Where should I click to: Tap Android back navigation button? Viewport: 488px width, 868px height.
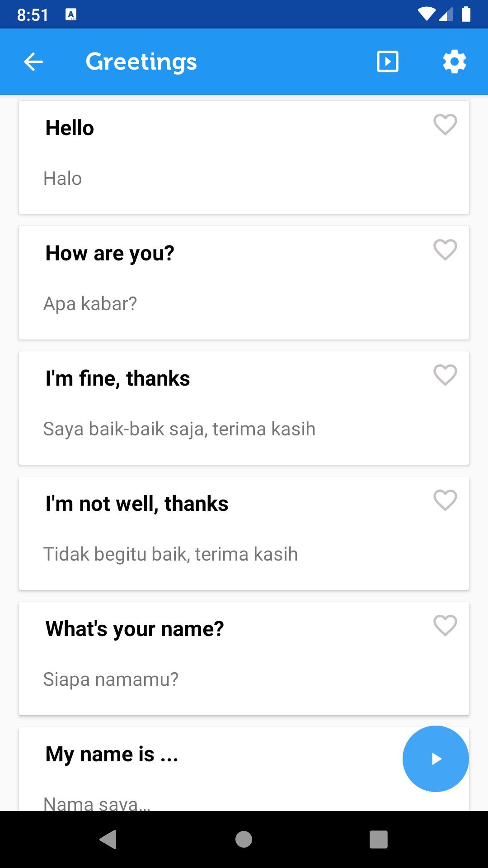pos(108,840)
